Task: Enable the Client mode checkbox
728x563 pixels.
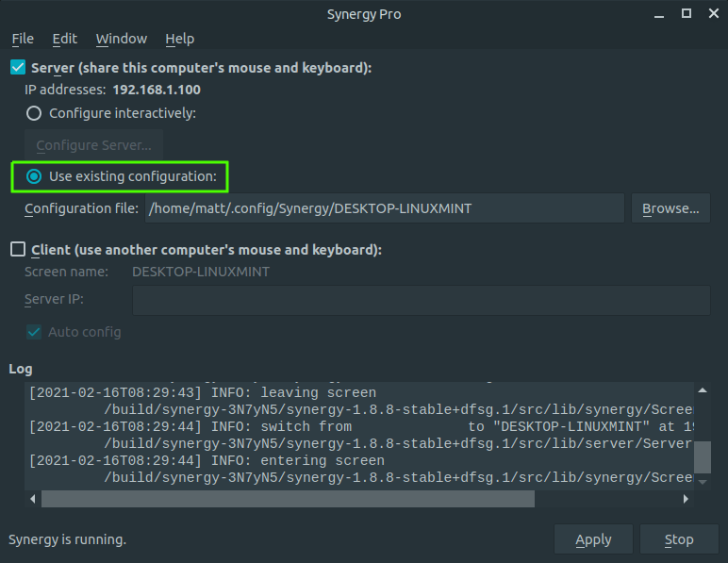Action: tap(18, 250)
